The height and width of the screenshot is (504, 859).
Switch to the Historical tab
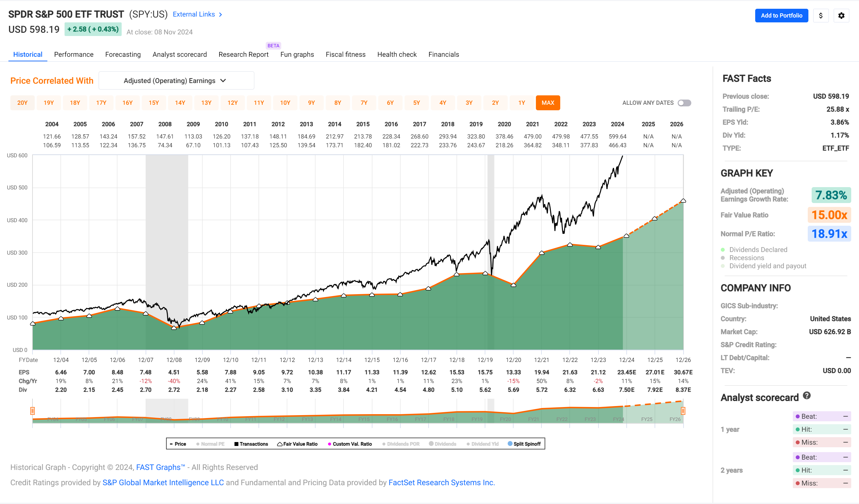click(28, 54)
